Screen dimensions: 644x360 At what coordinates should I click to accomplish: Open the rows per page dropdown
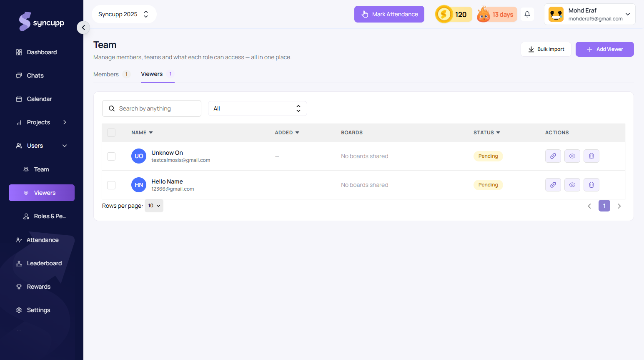tap(154, 206)
